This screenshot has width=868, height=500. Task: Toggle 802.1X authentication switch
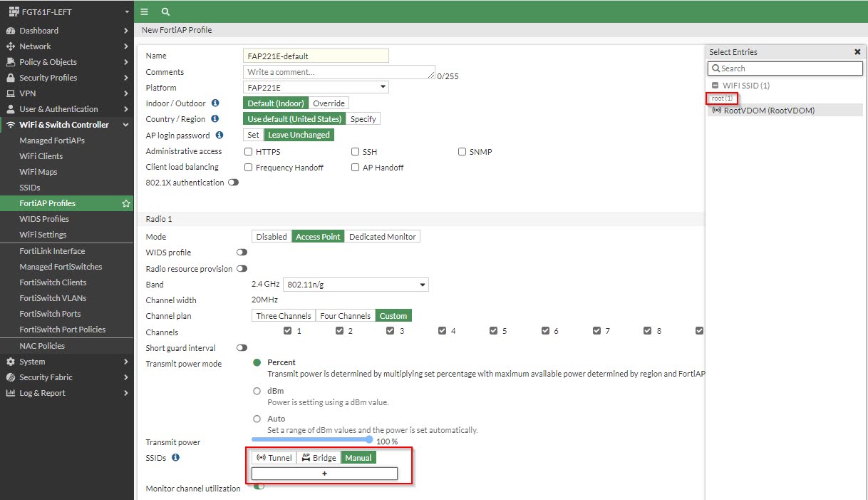(x=233, y=183)
